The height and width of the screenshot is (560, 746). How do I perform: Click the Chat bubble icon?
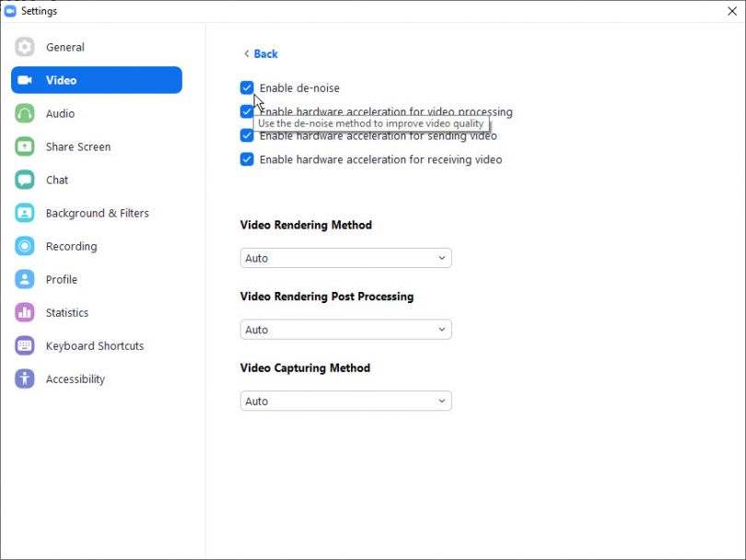coord(25,180)
